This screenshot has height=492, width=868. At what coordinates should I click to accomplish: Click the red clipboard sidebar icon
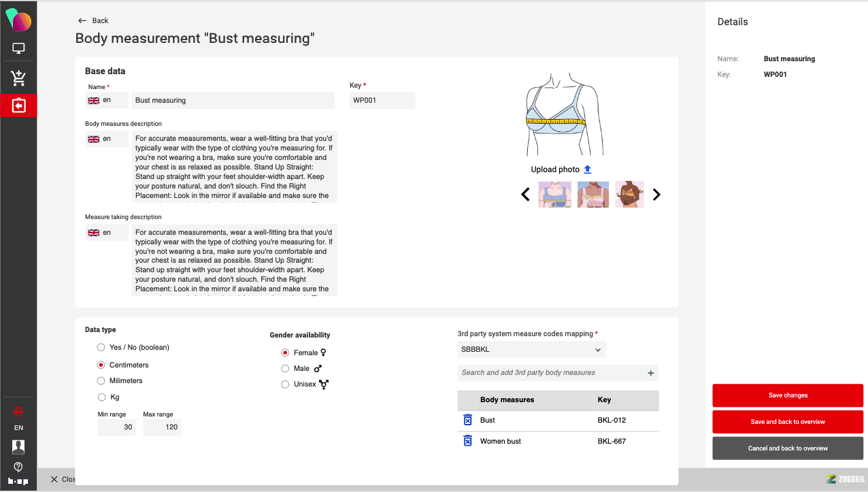(18, 105)
